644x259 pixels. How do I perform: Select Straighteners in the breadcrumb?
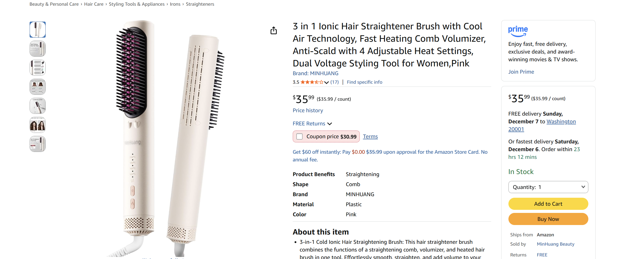point(200,4)
